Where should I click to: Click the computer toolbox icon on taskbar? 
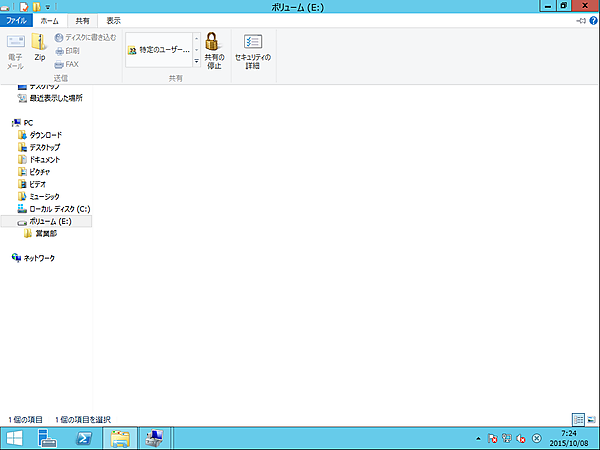[x=155, y=438]
